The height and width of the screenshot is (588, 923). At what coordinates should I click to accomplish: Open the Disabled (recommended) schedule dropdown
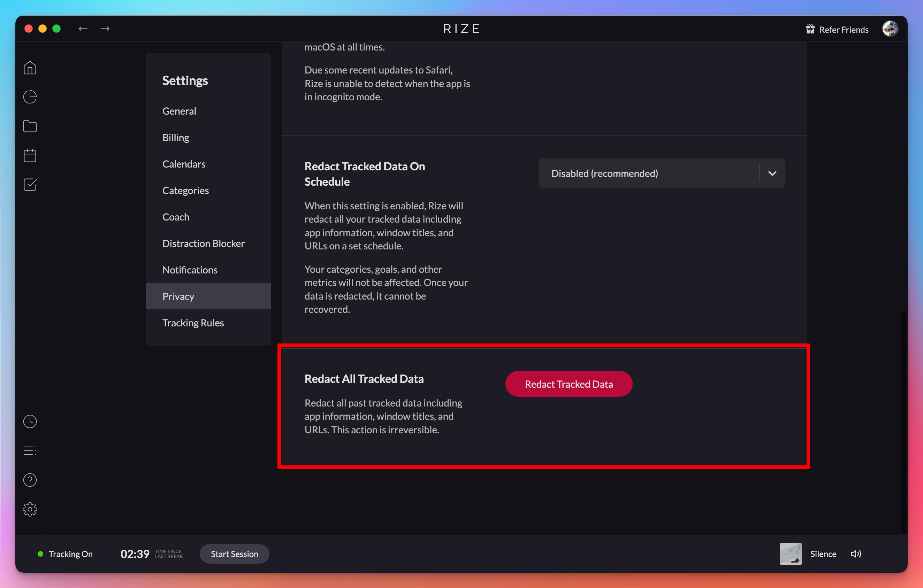tap(661, 173)
